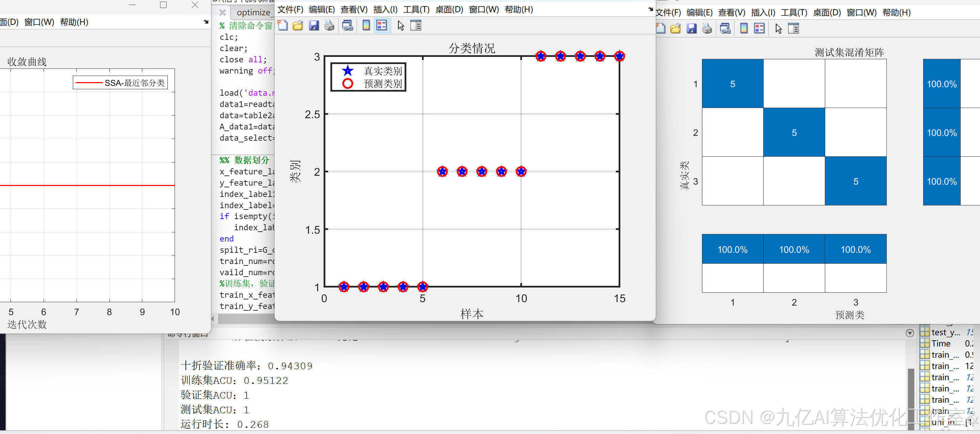
Task: Click Print icon in 分类情况 figure toolbar
Action: pyautogui.click(x=329, y=26)
